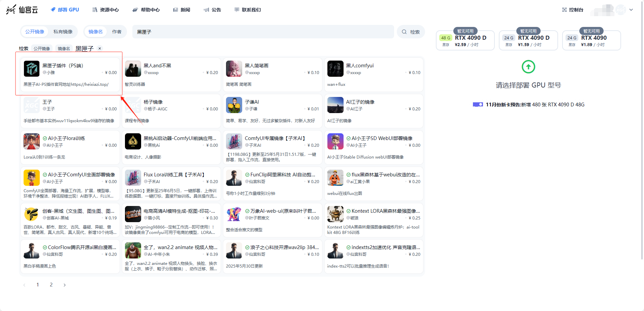Image resolution: width=644 pixels, height=311 pixels.
Task: Click the 黑桃AI启动器 spade icon
Action: click(133, 141)
